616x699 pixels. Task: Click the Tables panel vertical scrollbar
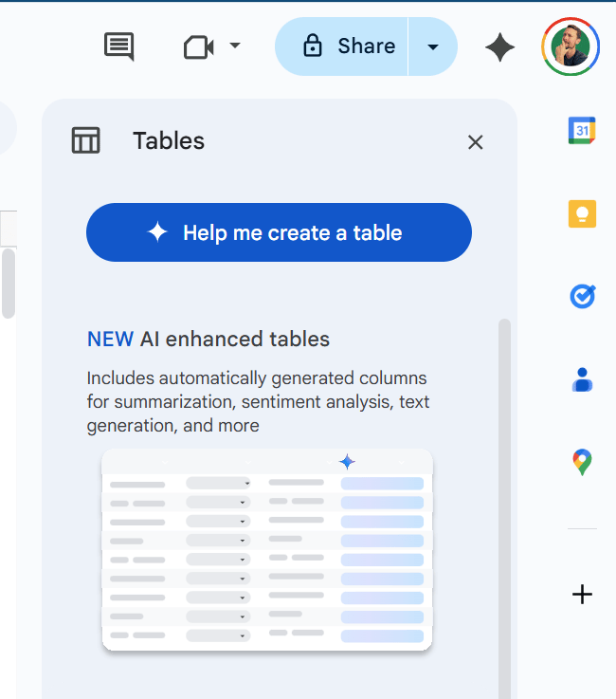click(x=504, y=508)
